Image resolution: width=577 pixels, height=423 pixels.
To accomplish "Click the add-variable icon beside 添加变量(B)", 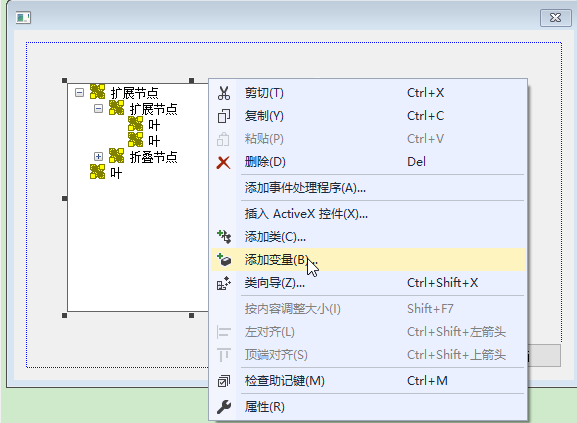I will (x=224, y=260).
